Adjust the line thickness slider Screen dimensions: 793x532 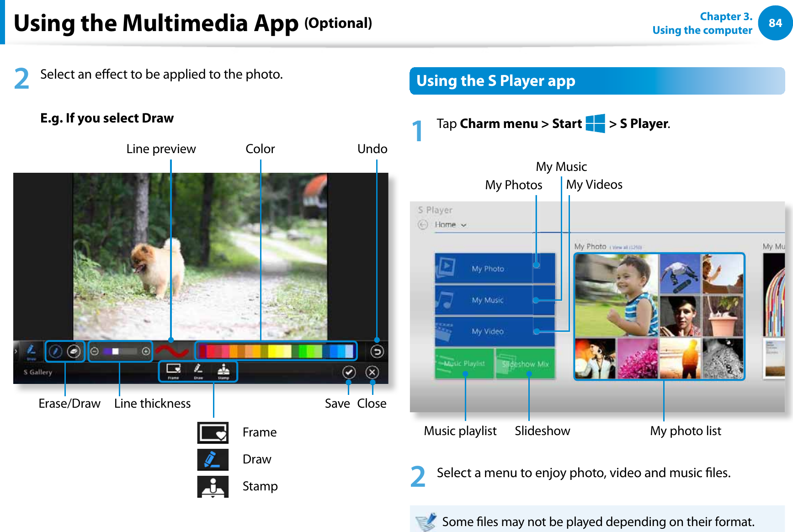tap(120, 351)
